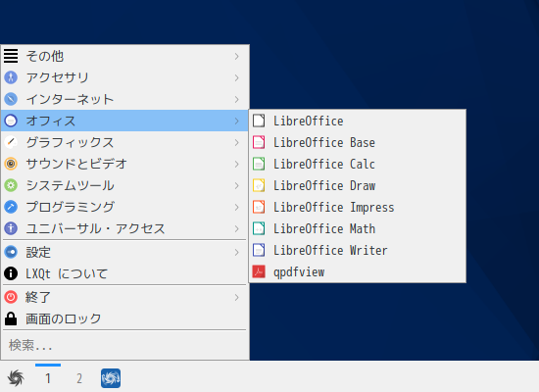
Task: Expand the インターネット submenu arrow
Action: [x=236, y=99]
